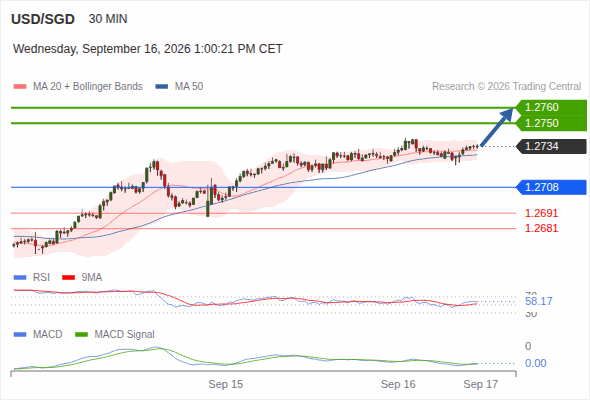Click the MA 50 blue legend swatch
The image size is (590, 400).
162,87
